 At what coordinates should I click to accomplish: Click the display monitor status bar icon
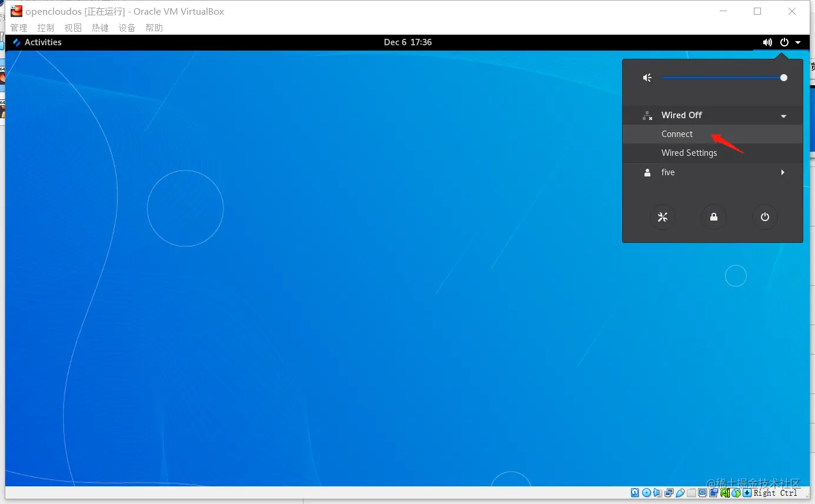click(703, 493)
